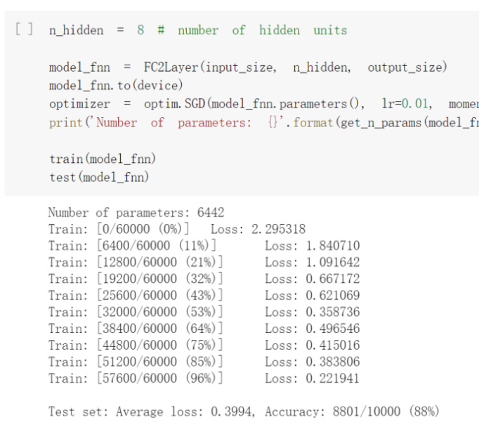Click the train(model_fnn) call
The width and height of the screenshot is (479, 448).
click(103, 159)
